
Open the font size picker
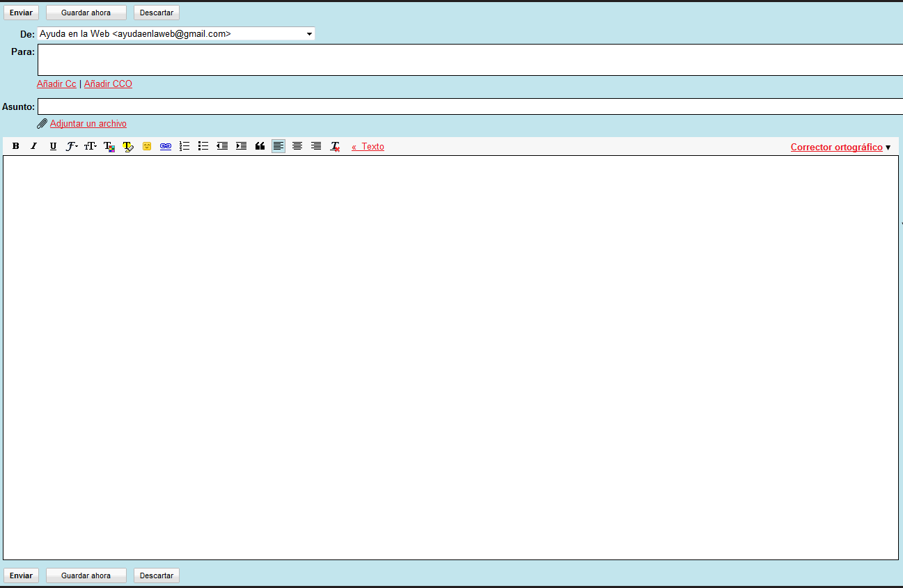coord(91,146)
